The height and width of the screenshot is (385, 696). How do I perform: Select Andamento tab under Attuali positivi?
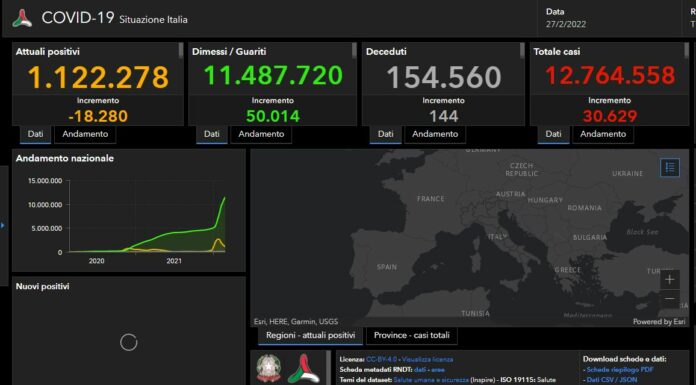pyautogui.click(x=85, y=134)
